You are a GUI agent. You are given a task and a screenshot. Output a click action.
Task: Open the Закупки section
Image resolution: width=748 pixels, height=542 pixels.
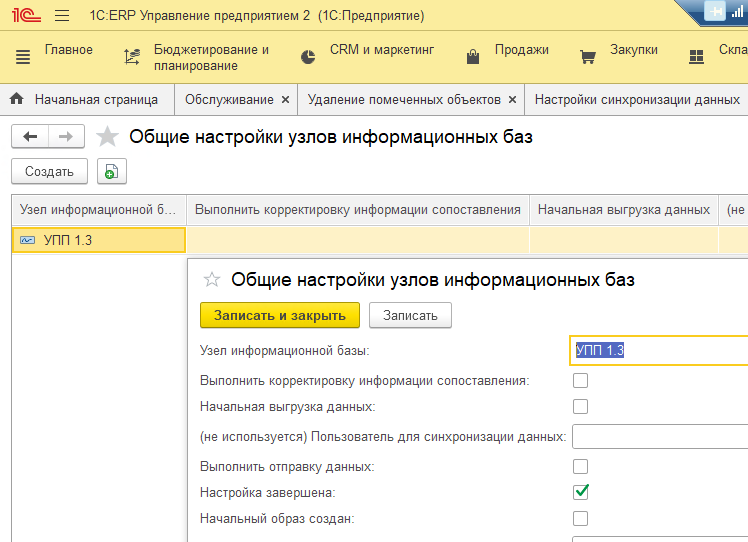(x=634, y=50)
